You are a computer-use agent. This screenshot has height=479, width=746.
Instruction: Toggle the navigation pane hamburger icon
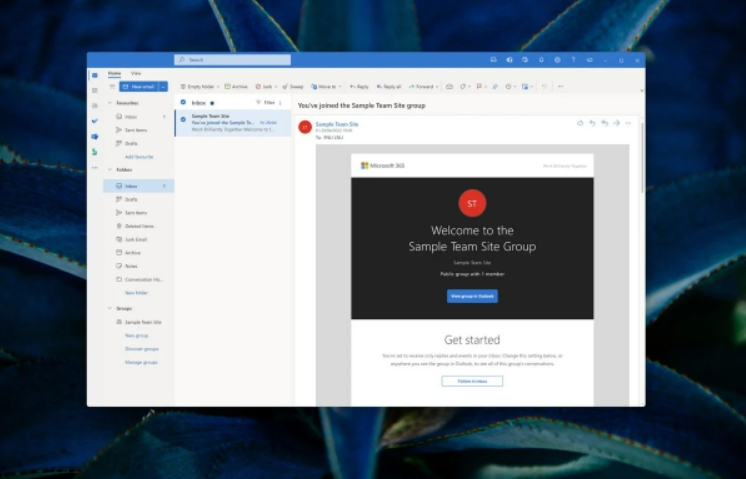pos(112,87)
